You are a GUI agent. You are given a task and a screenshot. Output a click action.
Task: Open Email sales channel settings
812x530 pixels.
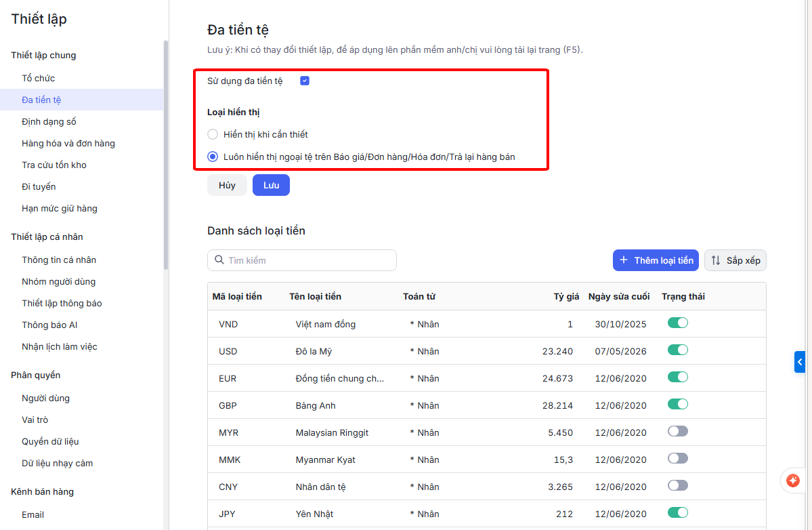(x=33, y=515)
